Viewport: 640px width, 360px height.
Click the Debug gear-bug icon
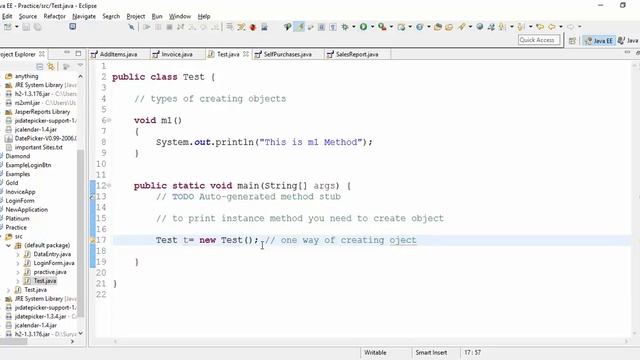(345, 27)
